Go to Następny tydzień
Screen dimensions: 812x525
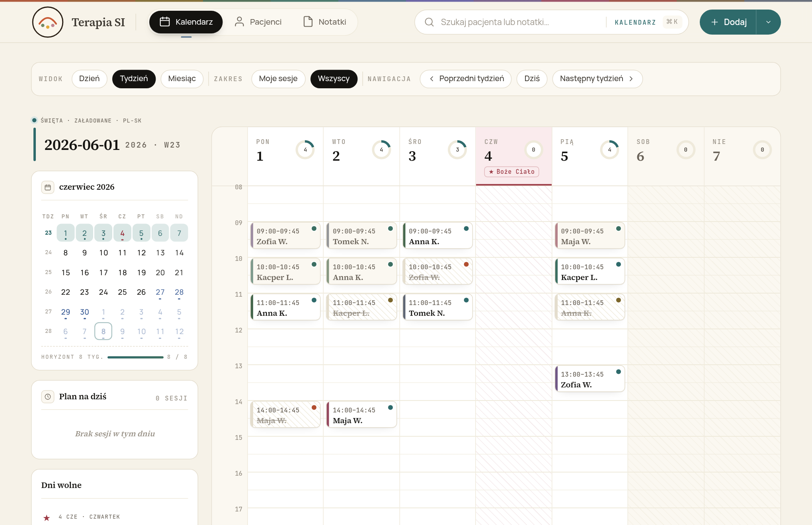pos(597,79)
